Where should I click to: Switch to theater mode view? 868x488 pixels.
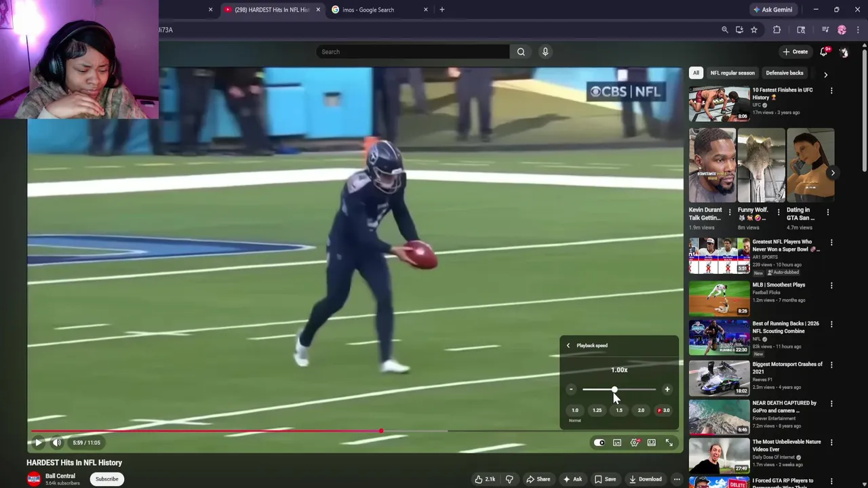coord(652,443)
